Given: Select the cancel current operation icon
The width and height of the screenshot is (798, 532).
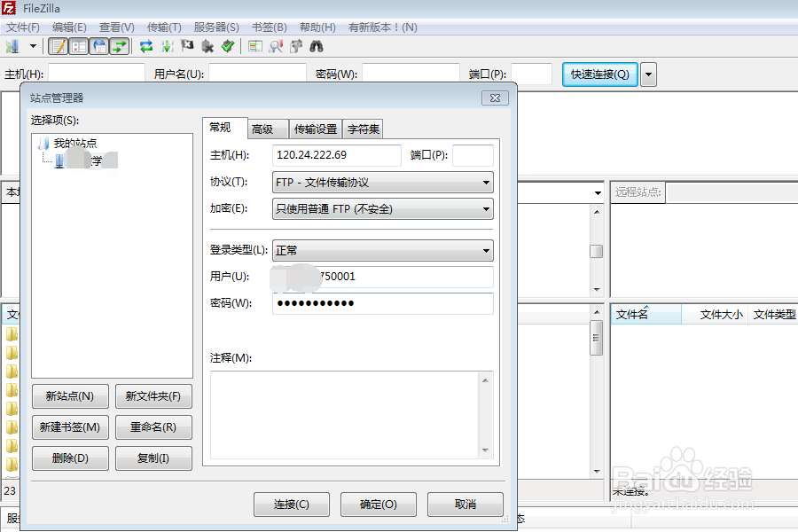Looking at the screenshot, I should tap(186, 46).
